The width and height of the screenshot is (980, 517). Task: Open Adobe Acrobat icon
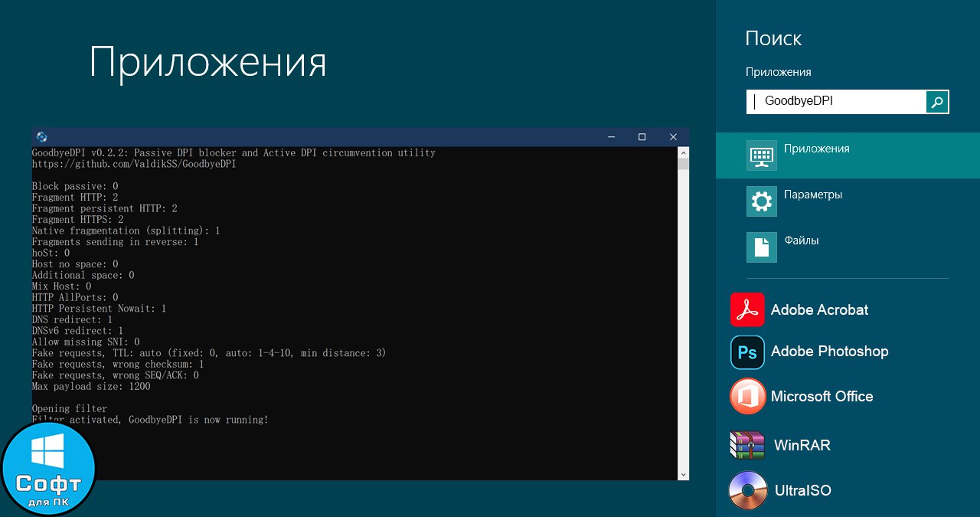747,309
